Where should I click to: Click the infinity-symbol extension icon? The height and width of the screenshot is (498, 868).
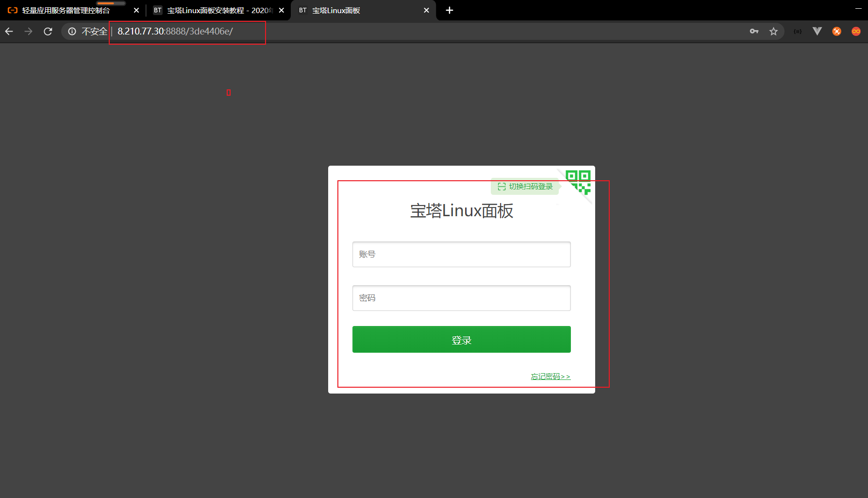(x=856, y=32)
